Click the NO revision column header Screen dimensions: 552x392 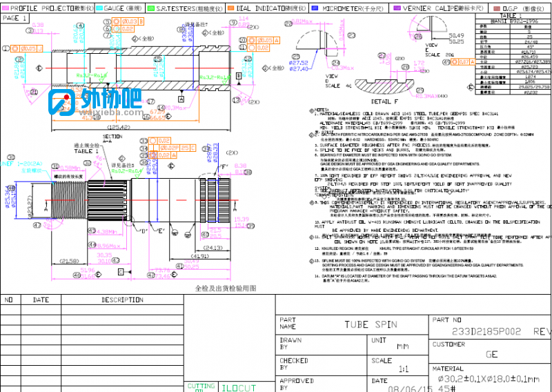click(8, 300)
